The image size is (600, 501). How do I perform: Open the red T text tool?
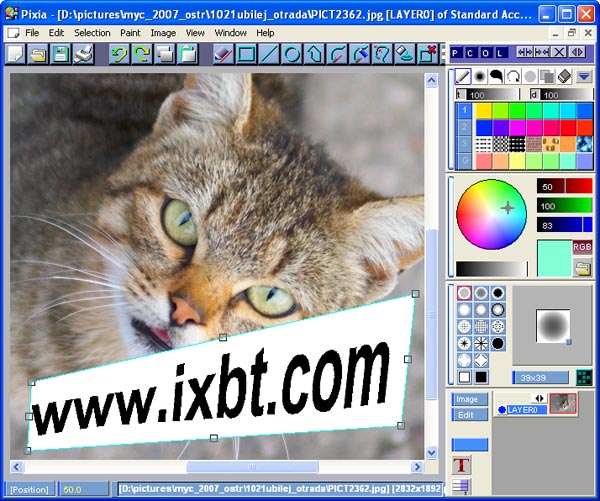pyautogui.click(x=461, y=465)
